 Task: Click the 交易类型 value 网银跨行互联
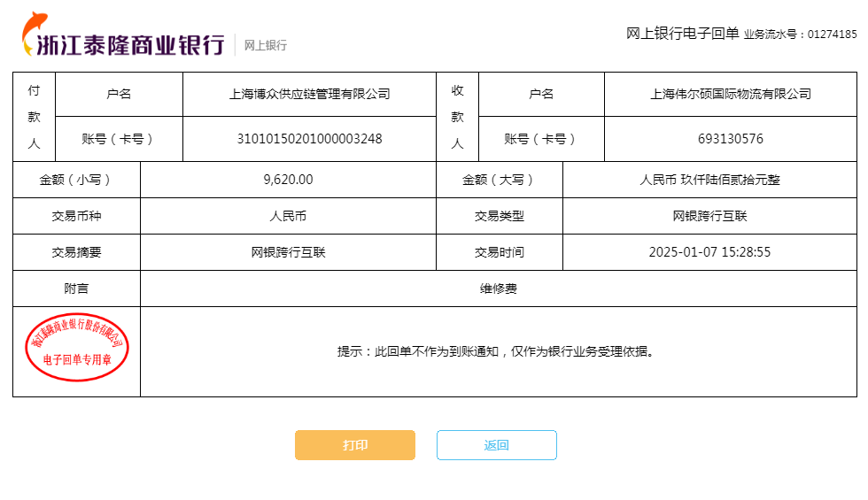(x=709, y=216)
